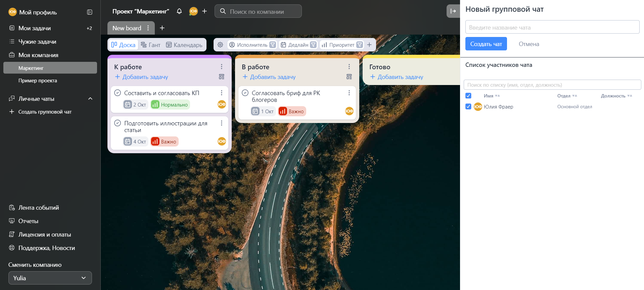Add task to К работе column
Image resolution: width=644 pixels, height=290 pixels.
pos(141,77)
